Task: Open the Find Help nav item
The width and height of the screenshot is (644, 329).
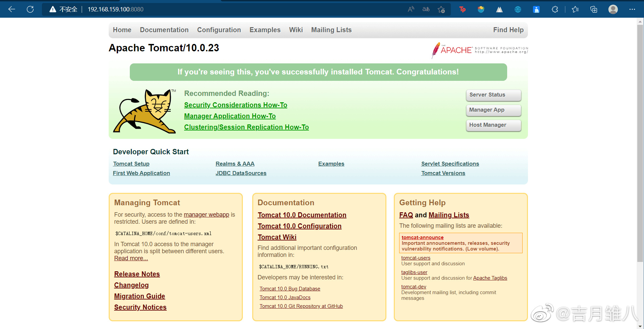Action: pos(508,30)
